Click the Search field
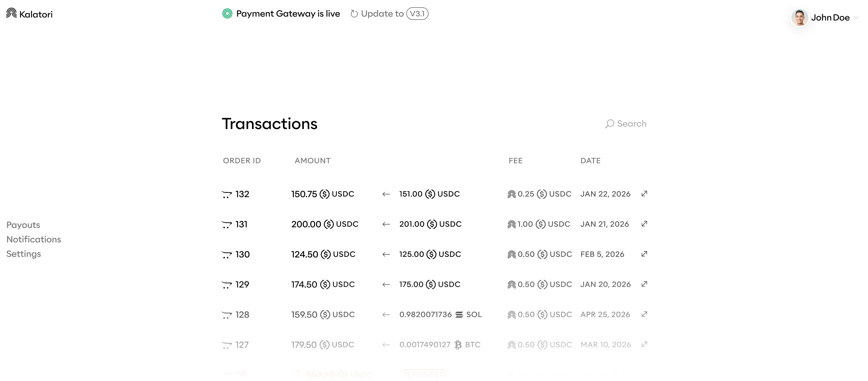 tap(631, 124)
